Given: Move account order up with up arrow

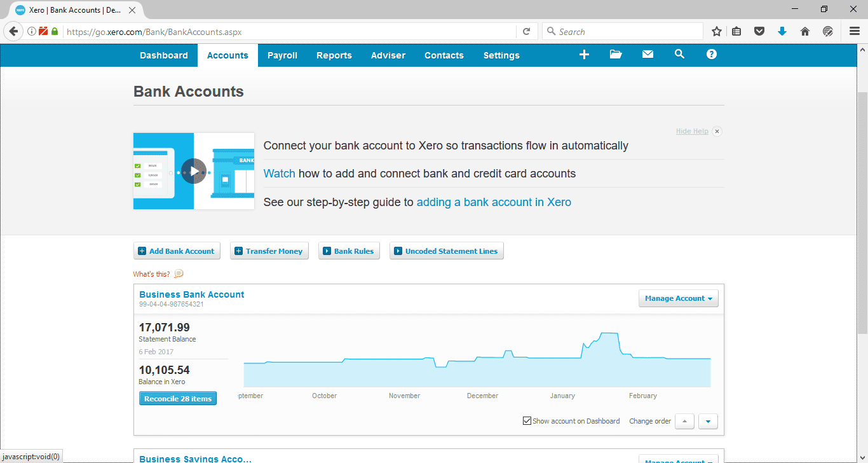Looking at the screenshot, I should (x=684, y=421).
